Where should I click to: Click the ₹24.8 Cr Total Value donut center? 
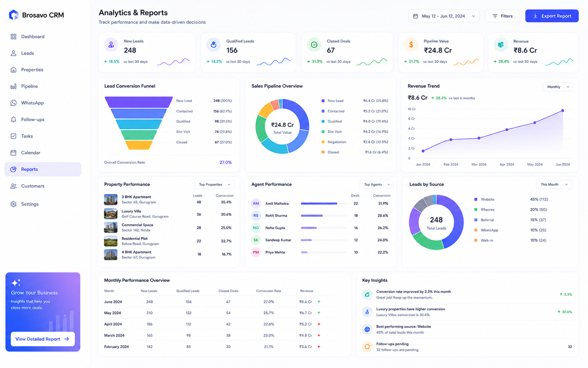click(282, 128)
